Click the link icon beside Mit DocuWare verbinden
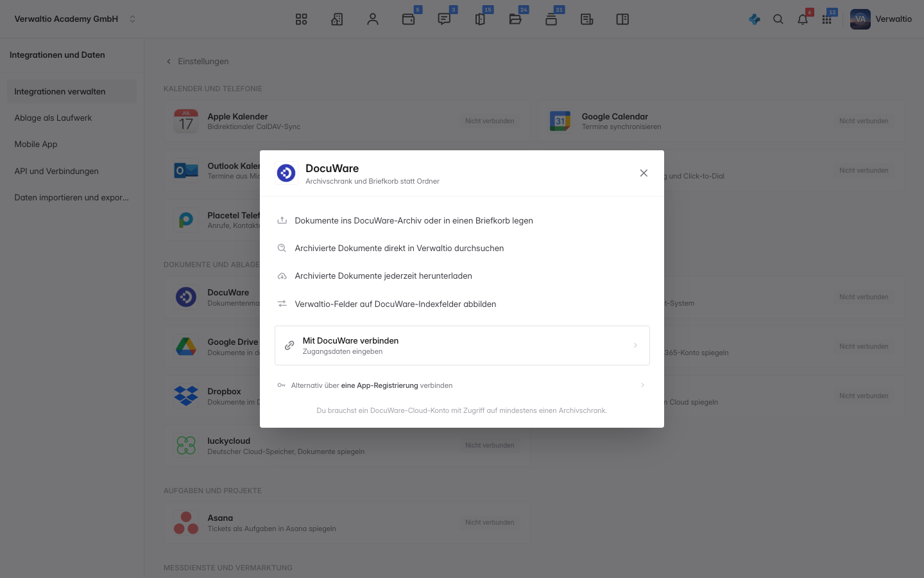The height and width of the screenshot is (578, 924). point(289,346)
